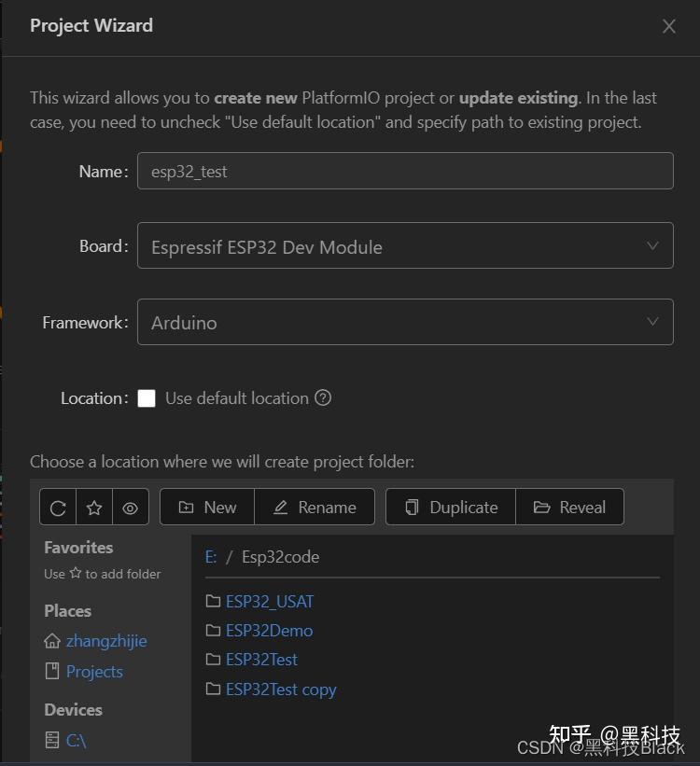Reveal folder in system explorer
700x766 pixels.
click(x=569, y=507)
